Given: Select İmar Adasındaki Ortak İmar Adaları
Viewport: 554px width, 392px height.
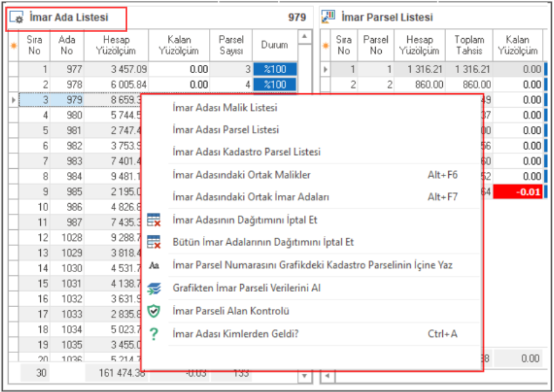Looking at the screenshot, I should coord(251,197).
